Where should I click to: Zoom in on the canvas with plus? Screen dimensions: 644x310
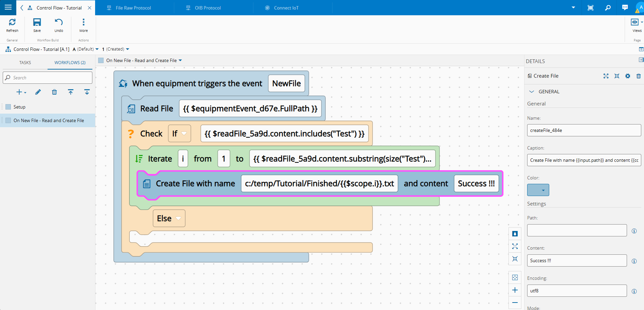[x=515, y=290]
